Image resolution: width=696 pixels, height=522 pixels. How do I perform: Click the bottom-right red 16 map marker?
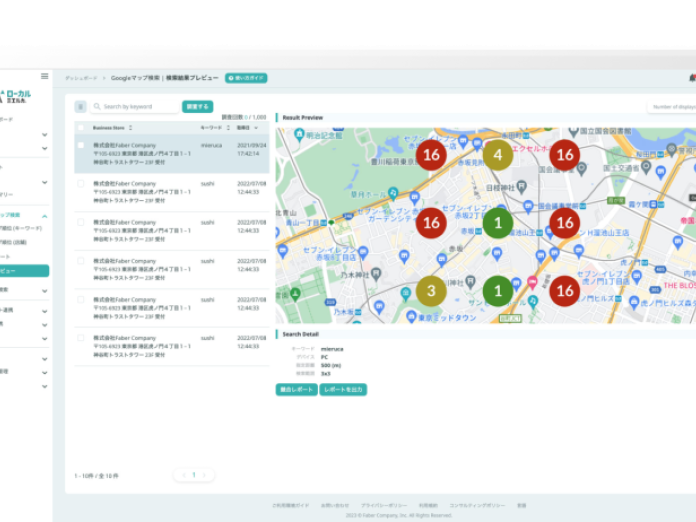(565, 291)
